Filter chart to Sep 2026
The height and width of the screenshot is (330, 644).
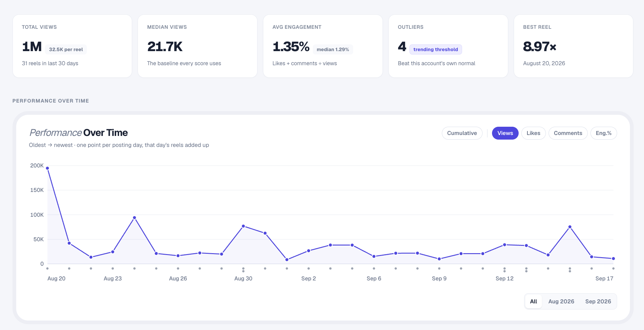click(598, 302)
